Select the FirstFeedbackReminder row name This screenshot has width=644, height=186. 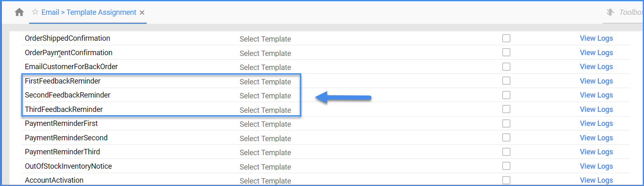point(62,81)
